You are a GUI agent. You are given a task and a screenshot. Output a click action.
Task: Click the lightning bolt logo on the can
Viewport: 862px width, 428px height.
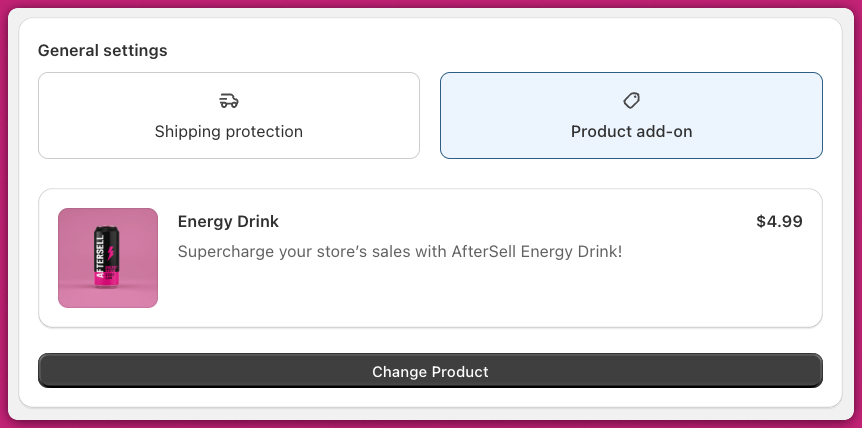coord(110,253)
